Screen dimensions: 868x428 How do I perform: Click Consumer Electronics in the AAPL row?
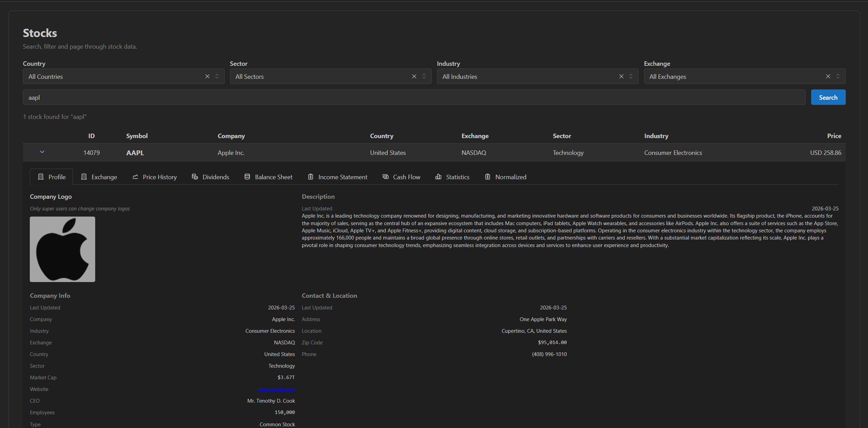click(673, 153)
